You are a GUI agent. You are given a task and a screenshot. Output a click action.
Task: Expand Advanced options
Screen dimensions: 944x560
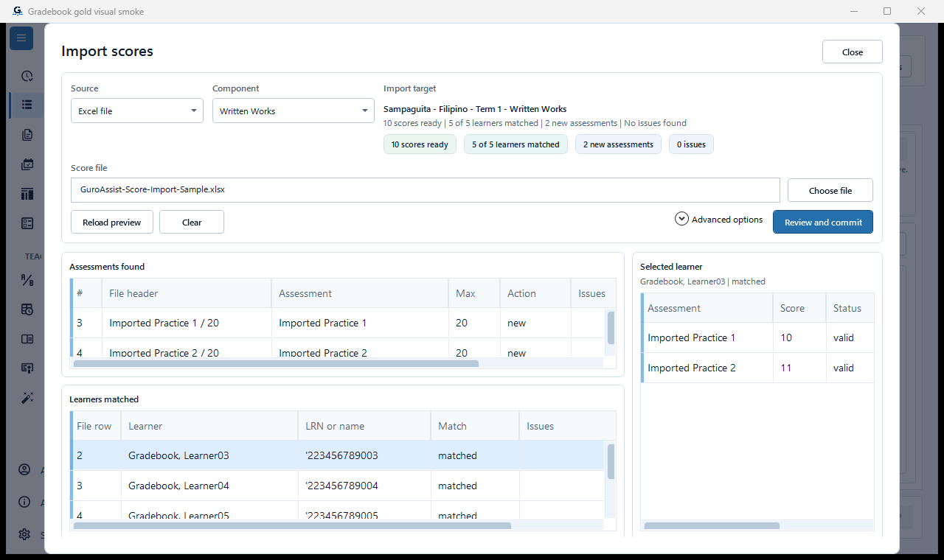[719, 220]
